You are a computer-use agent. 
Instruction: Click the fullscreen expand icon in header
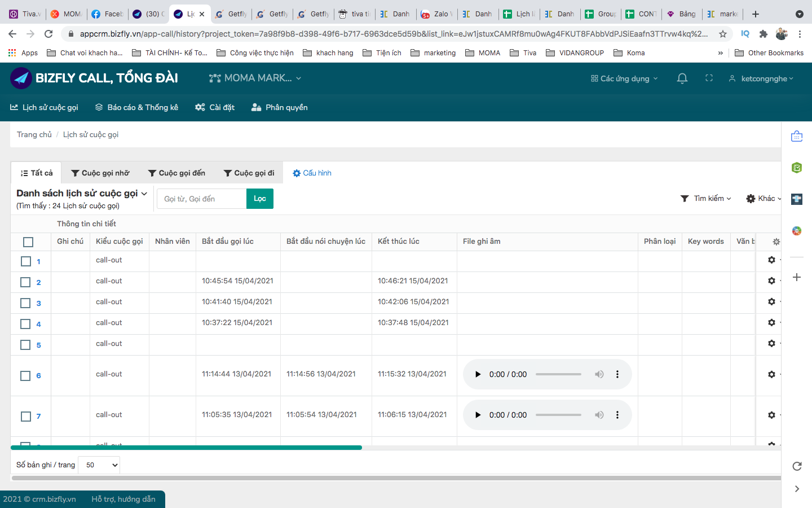click(x=709, y=78)
